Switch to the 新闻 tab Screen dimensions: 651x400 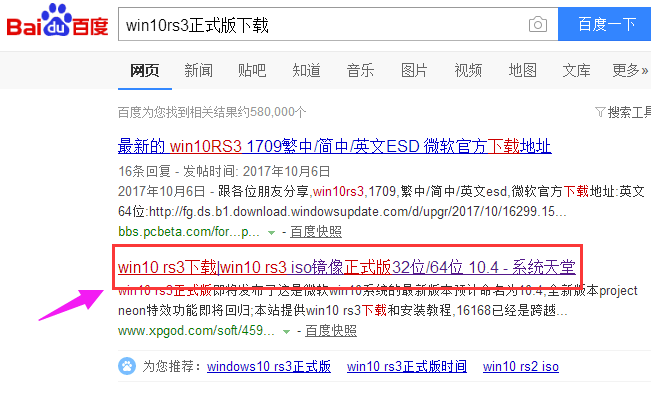(198, 70)
